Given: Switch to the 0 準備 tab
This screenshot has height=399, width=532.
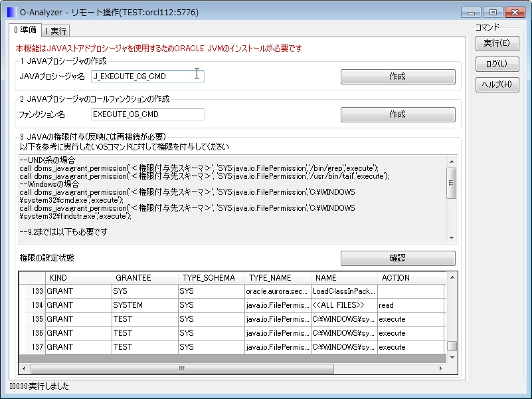Looking at the screenshot, I should tap(25, 30).
